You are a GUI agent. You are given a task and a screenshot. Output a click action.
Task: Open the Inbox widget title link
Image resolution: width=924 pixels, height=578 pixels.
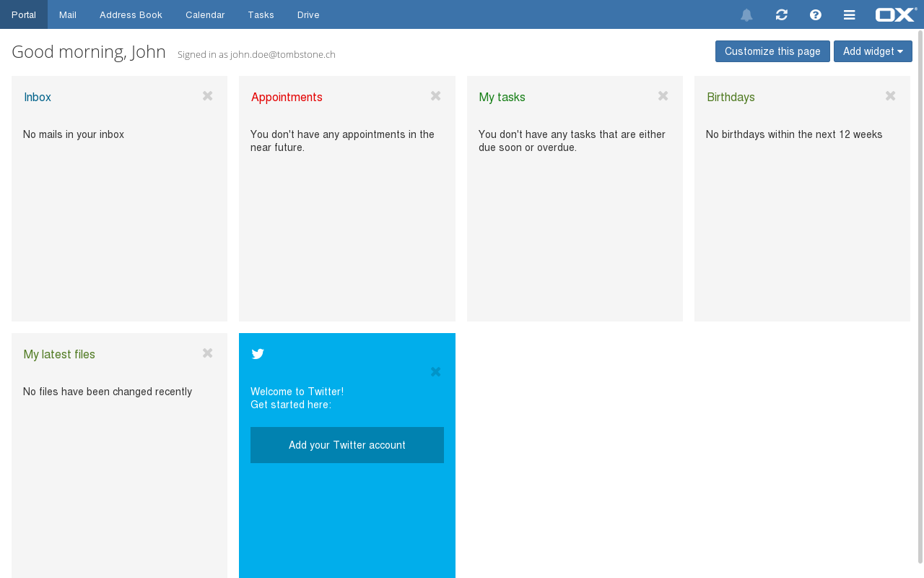(x=38, y=97)
